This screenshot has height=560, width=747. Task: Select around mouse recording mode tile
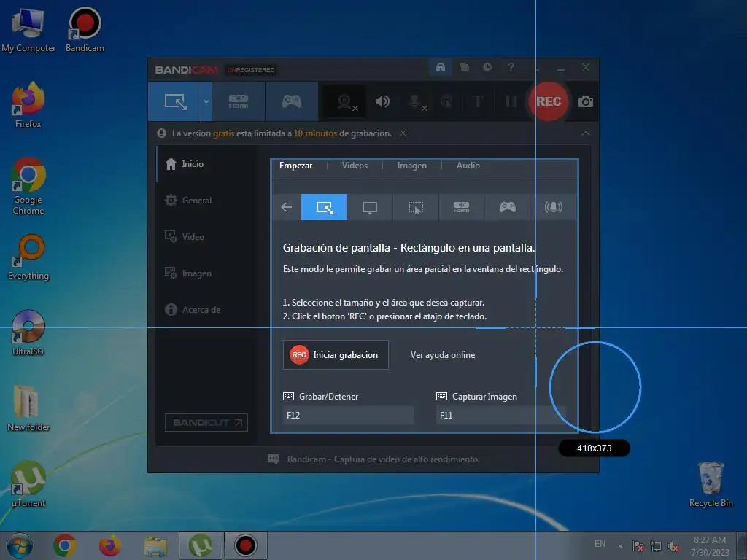(415, 207)
